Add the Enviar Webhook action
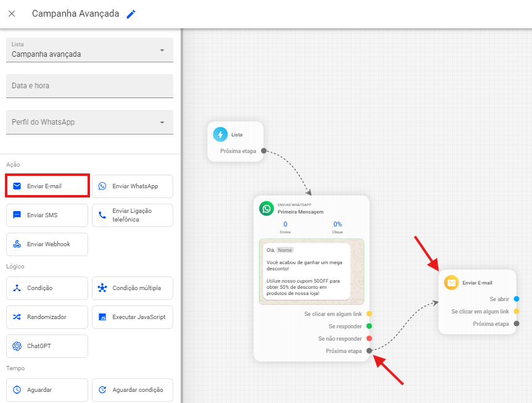Image resolution: width=532 pixels, height=403 pixels. pos(47,244)
